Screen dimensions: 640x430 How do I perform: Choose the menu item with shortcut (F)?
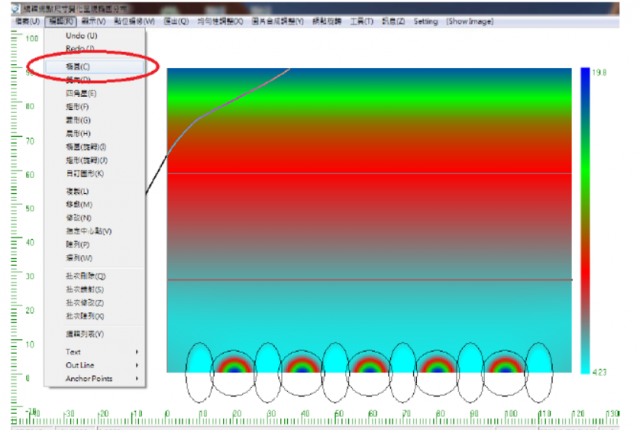pyautogui.click(x=76, y=105)
